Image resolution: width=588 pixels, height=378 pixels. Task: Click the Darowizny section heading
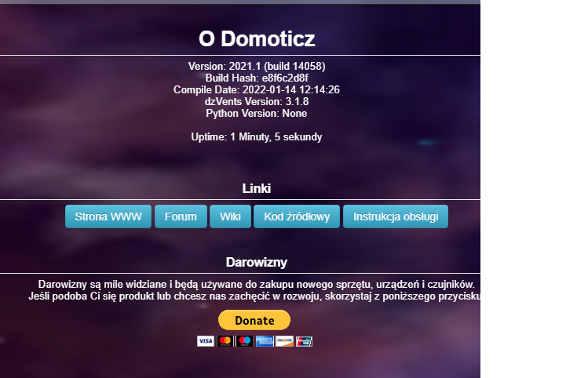point(257,262)
